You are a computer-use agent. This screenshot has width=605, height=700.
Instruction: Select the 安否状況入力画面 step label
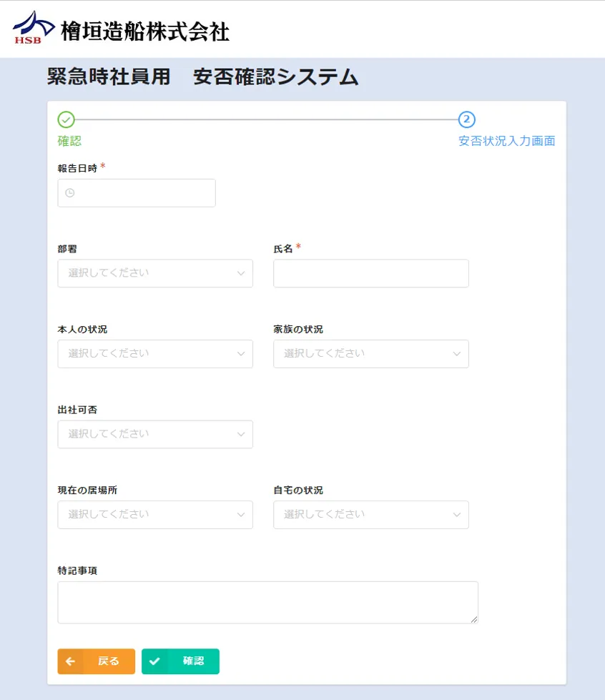[506, 141]
